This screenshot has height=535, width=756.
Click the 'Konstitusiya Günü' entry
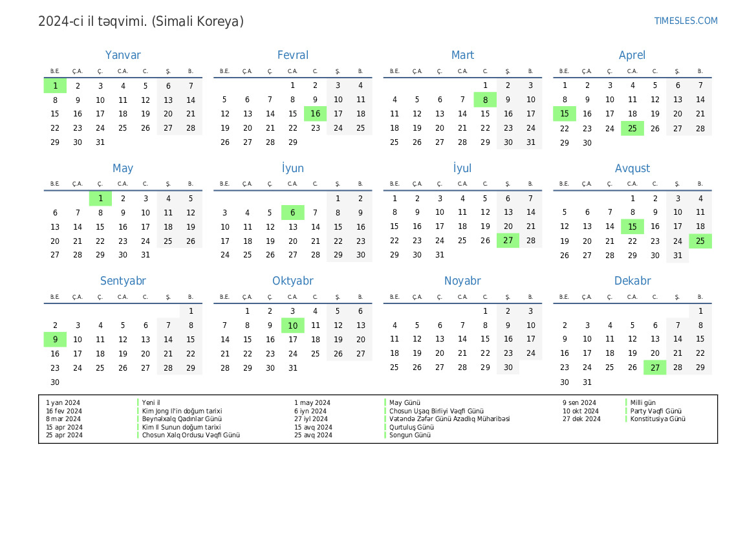[658, 419]
